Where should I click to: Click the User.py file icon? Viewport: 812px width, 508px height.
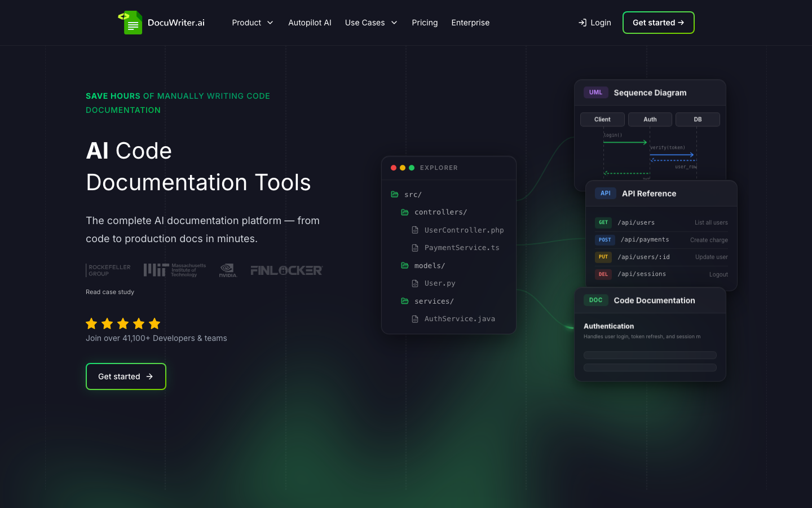(415, 283)
